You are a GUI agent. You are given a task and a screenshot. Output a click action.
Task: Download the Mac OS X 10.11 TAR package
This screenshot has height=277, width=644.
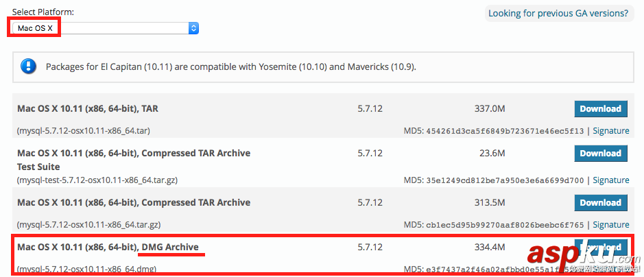(601, 108)
